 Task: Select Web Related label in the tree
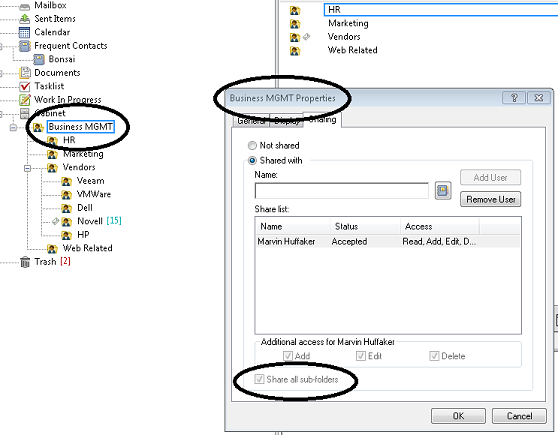tap(88, 248)
